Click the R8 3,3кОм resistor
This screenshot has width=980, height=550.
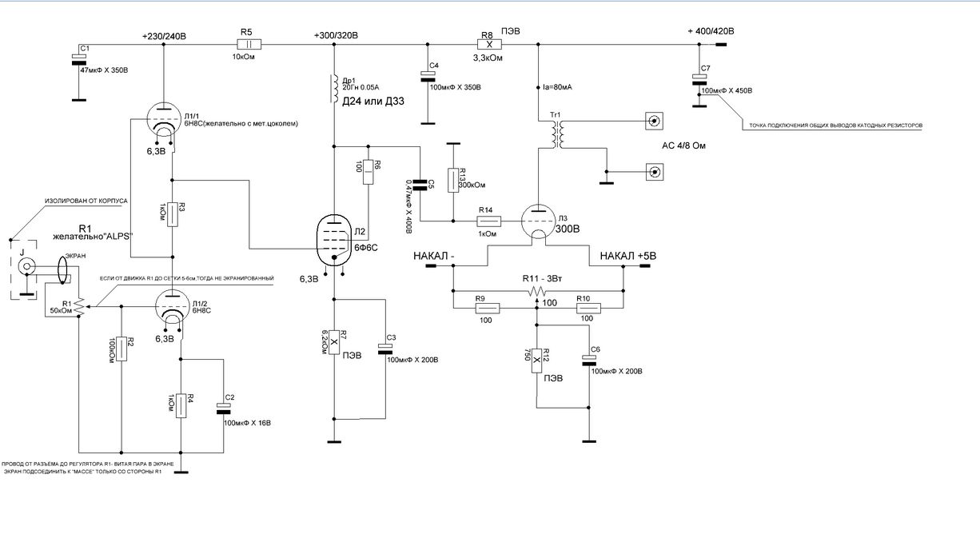click(486, 46)
